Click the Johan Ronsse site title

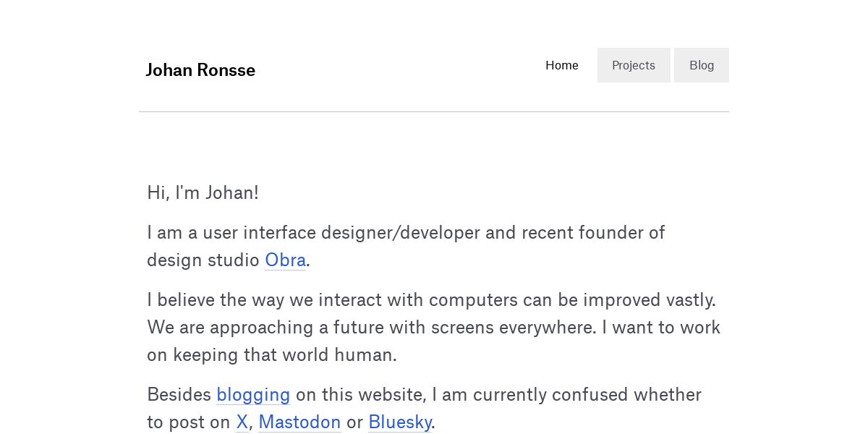[x=200, y=70]
